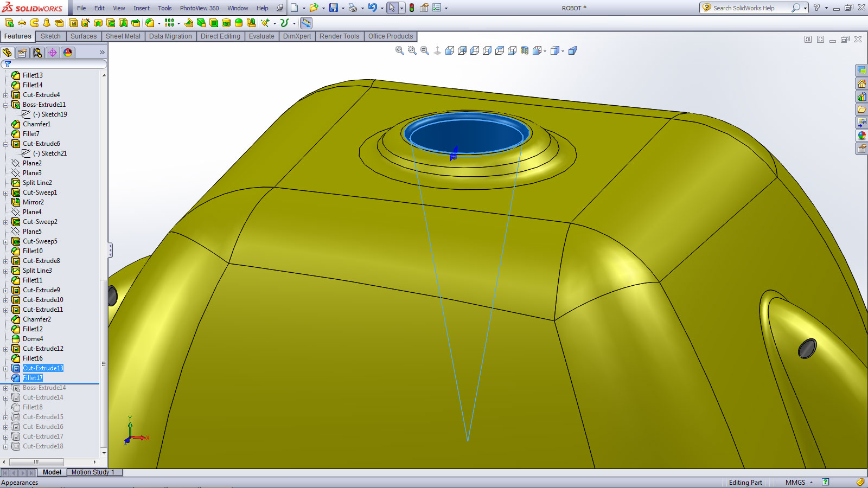Select the Extruded Boss/Base tool

(x=9, y=23)
